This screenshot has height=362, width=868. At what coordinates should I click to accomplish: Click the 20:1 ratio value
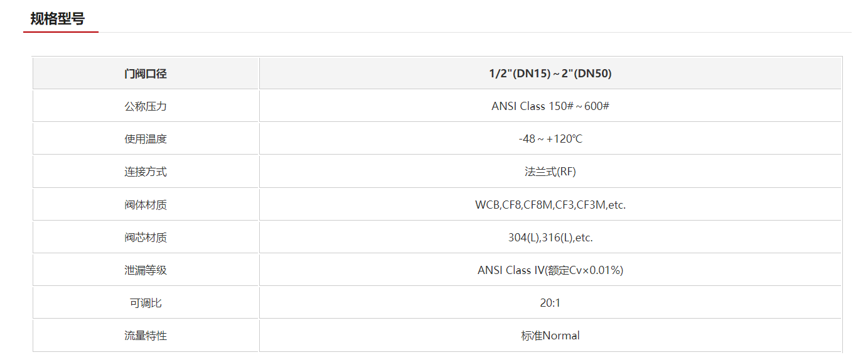[550, 303]
